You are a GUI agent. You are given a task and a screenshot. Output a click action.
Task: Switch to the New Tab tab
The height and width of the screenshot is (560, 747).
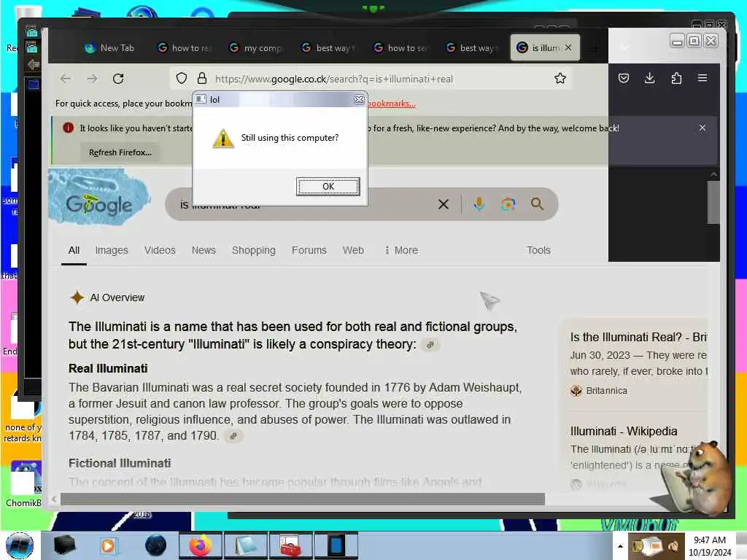point(110,47)
